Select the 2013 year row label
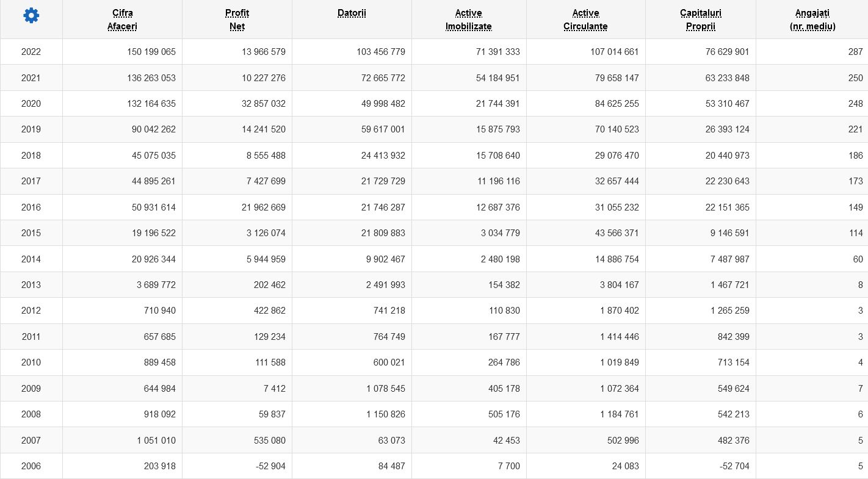This screenshot has height=479, width=868. pos(31,284)
